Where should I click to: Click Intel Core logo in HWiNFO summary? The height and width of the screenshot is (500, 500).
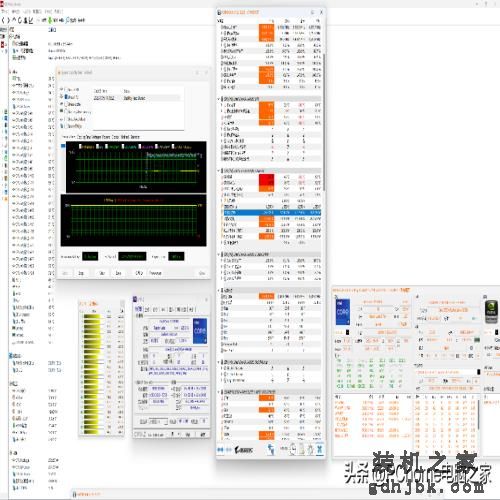(343, 312)
